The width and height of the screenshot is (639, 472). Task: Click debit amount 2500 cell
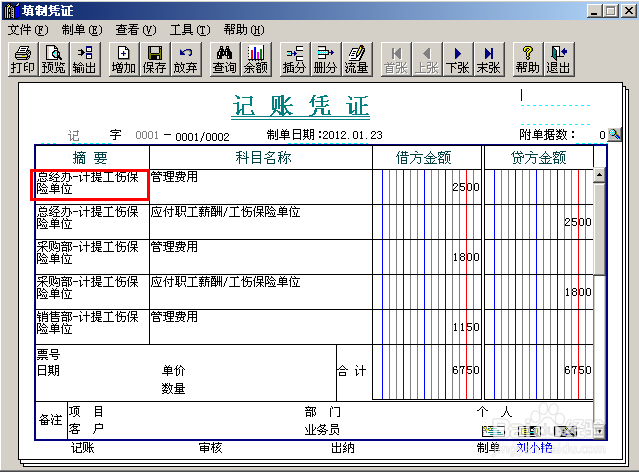point(427,187)
